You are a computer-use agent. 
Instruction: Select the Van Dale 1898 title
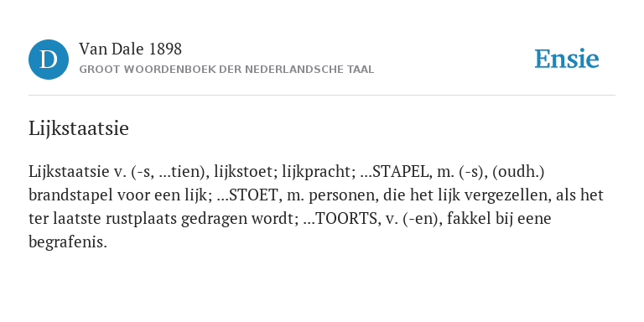(x=130, y=49)
